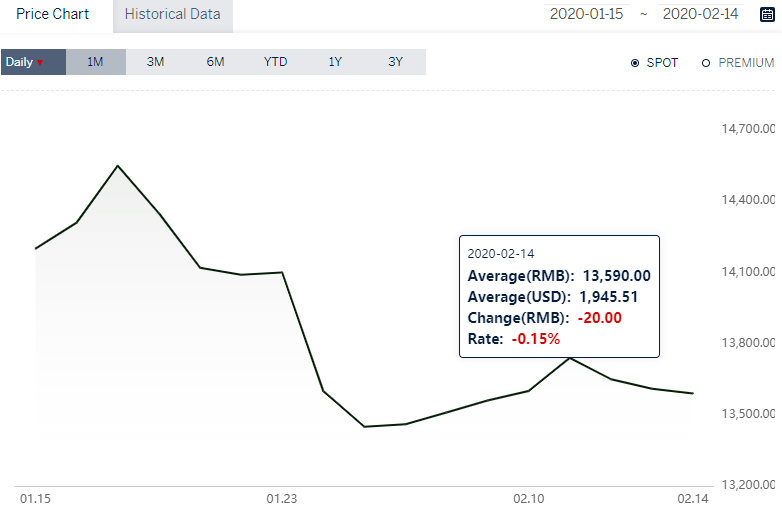This screenshot has height=515, width=782.
Task: Choose the 3Y time range
Action: pos(395,62)
